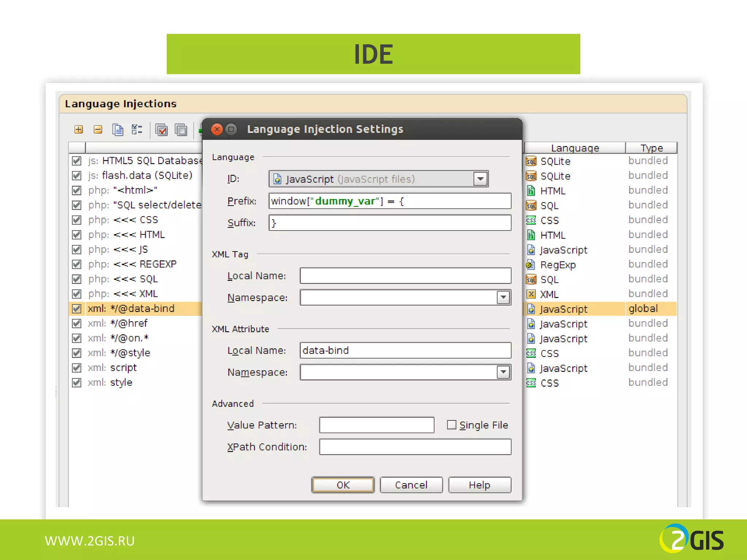Select the php: <<< HTML row
Viewport: 747px width, 560px height.
[135, 235]
